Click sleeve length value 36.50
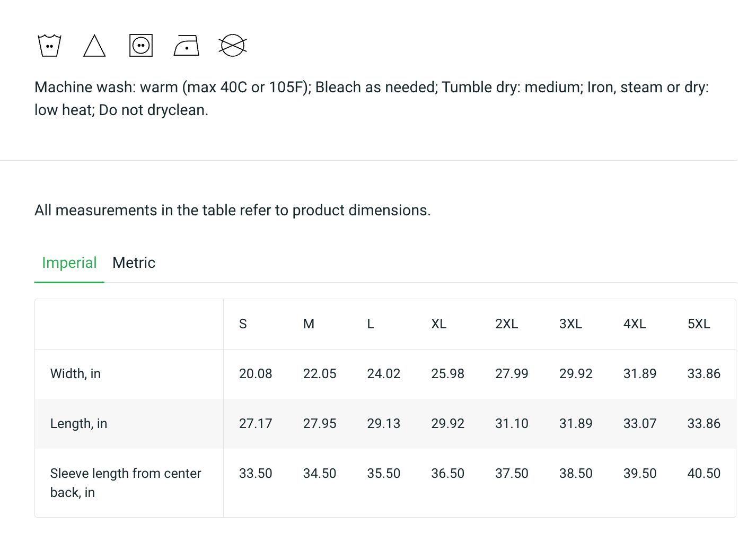 tap(448, 474)
